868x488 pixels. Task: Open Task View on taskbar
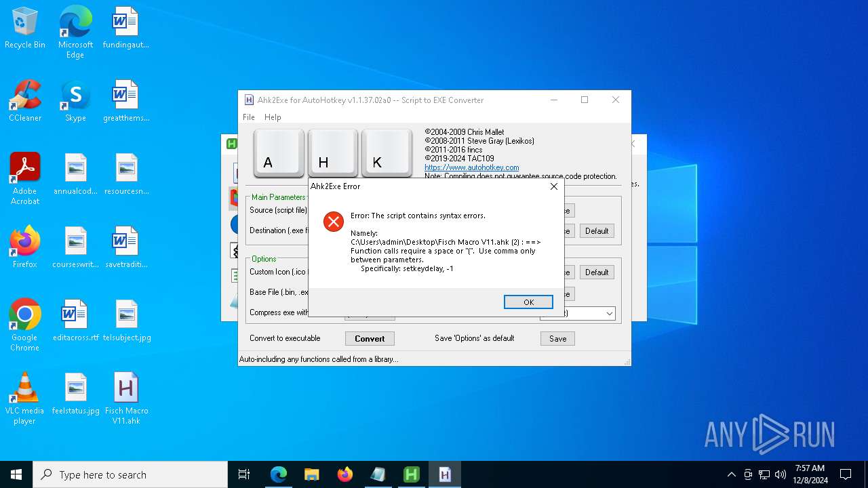pos(244,474)
